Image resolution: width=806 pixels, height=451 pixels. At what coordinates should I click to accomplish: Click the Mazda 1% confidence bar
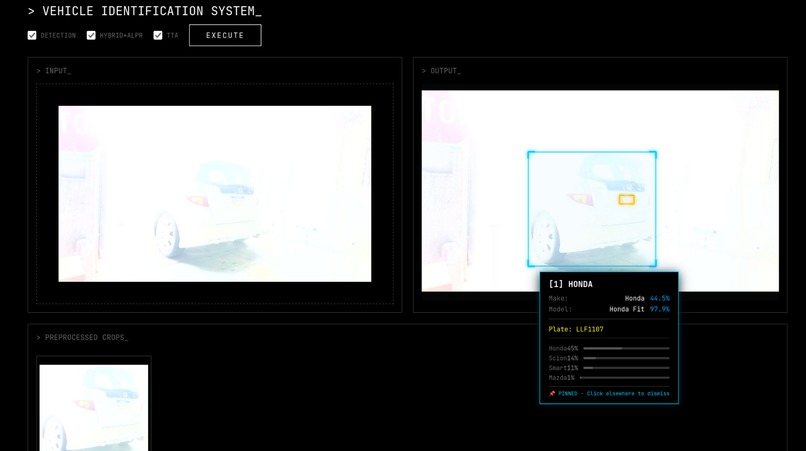[625, 378]
